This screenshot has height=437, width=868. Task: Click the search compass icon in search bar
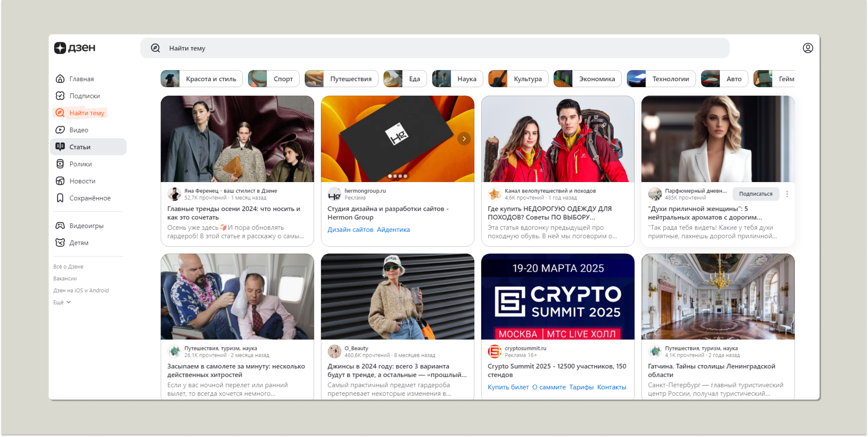tap(155, 48)
